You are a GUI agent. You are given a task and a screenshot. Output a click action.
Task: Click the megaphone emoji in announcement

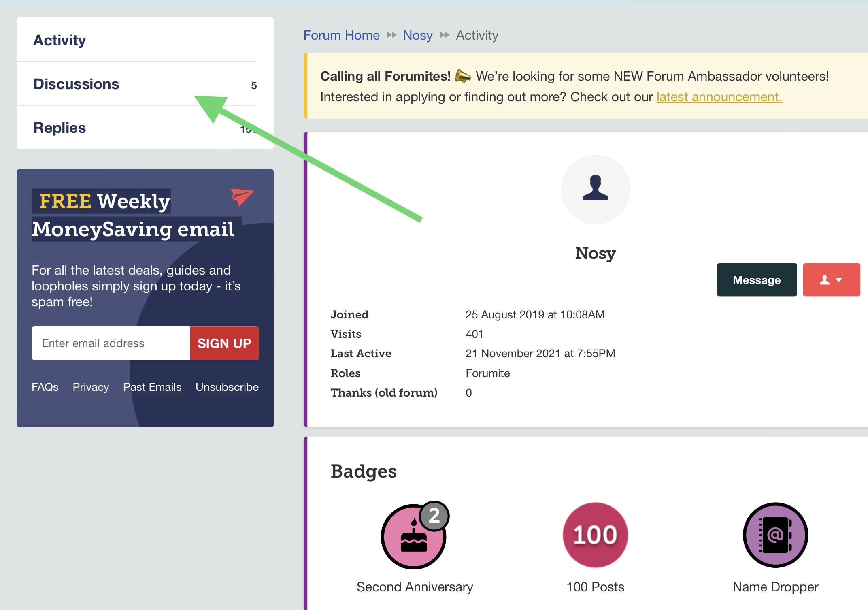(463, 76)
